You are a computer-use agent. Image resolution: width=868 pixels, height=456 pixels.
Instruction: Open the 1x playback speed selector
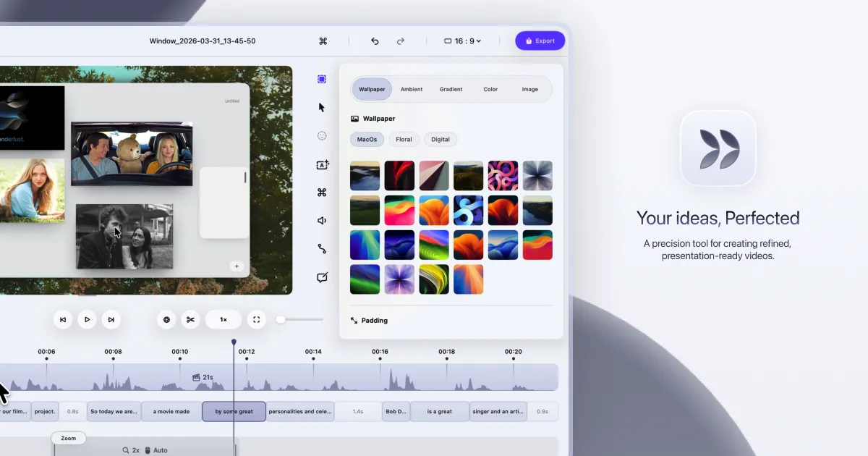click(x=224, y=319)
